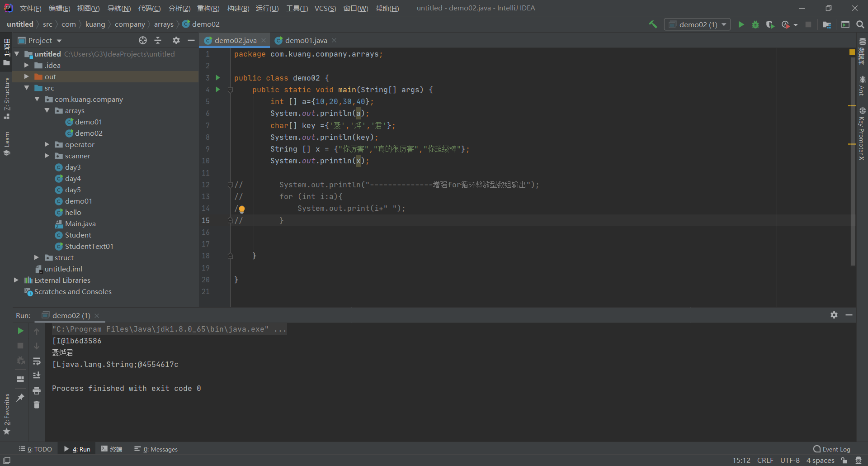868x466 pixels.
Task: Toggle scroll to end in Run console
Action: [37, 376]
